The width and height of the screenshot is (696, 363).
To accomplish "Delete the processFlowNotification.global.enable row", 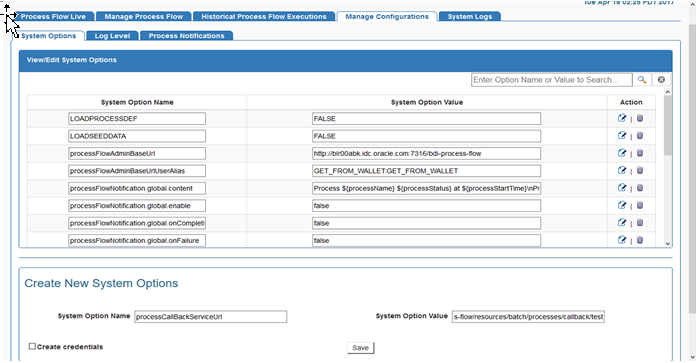I will pos(640,205).
